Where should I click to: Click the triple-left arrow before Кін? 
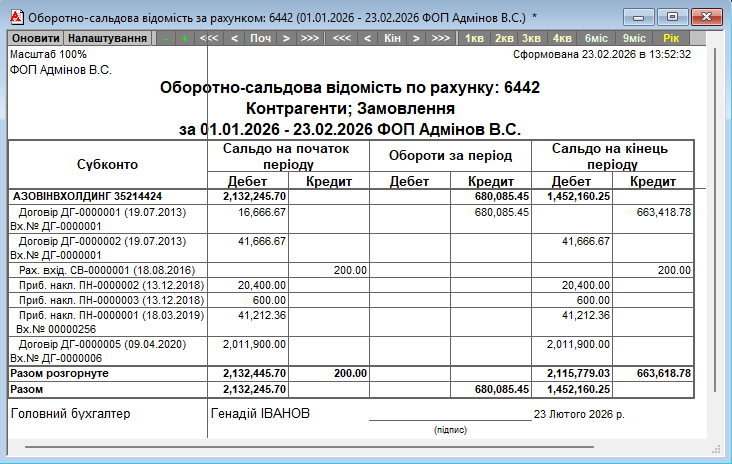tap(341, 38)
